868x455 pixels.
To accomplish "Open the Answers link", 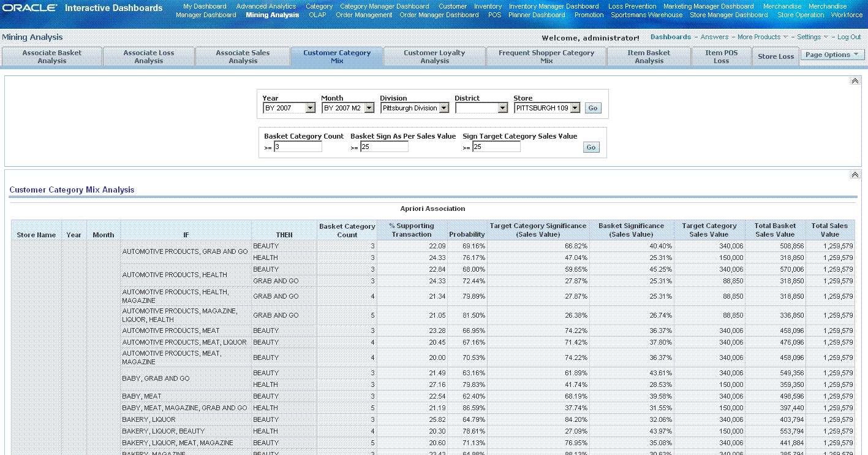I will tap(715, 37).
